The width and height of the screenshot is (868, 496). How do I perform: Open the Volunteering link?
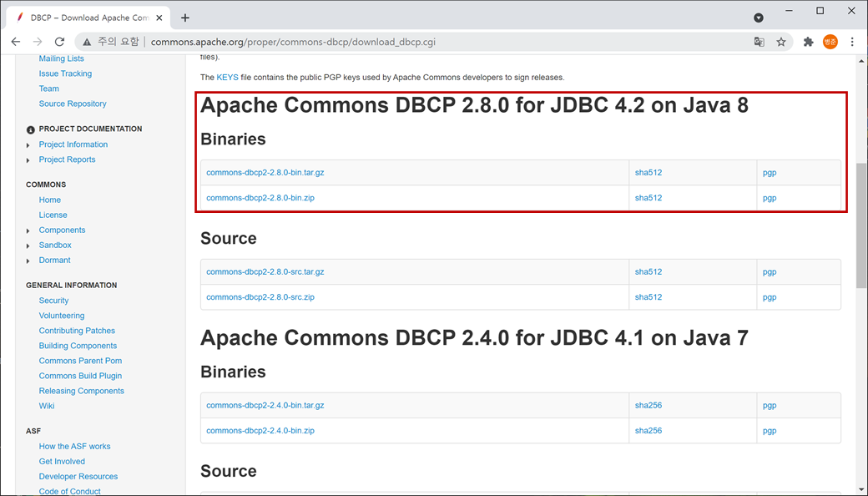click(x=62, y=316)
